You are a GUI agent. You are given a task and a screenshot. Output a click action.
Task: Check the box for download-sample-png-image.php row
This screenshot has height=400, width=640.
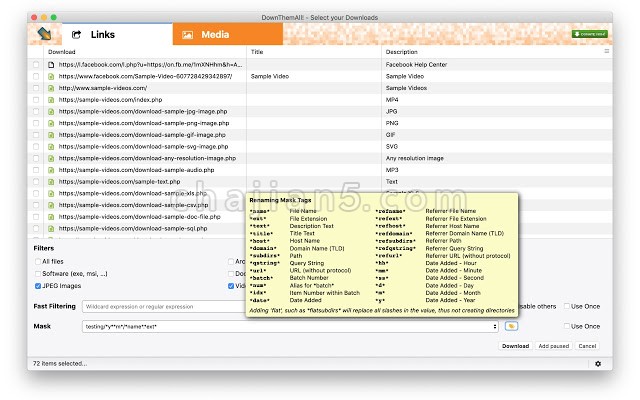tap(36, 123)
